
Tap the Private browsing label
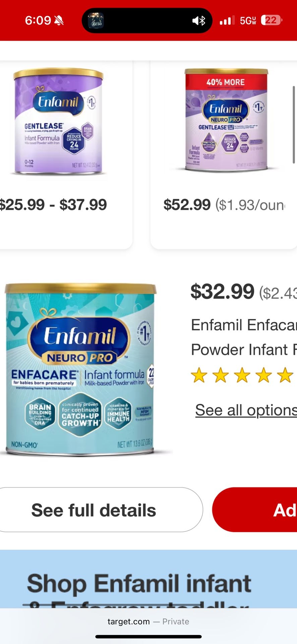176,622
